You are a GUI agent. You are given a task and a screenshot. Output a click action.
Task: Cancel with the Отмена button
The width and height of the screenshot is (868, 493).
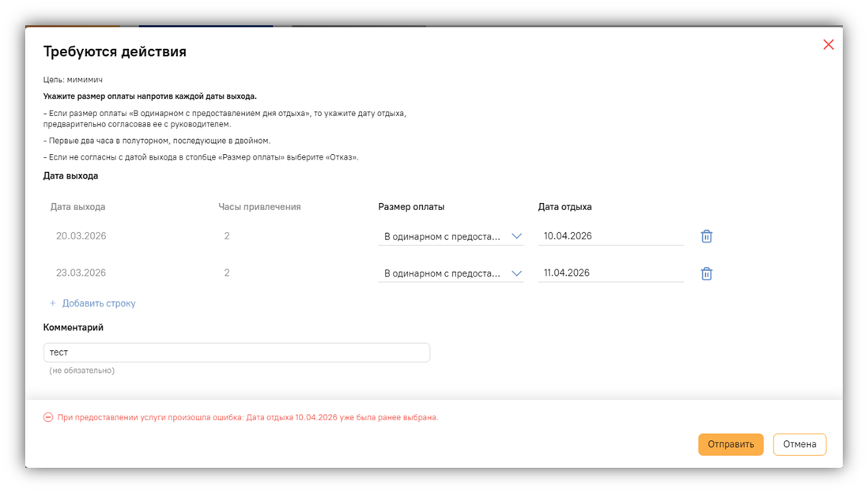coord(799,445)
